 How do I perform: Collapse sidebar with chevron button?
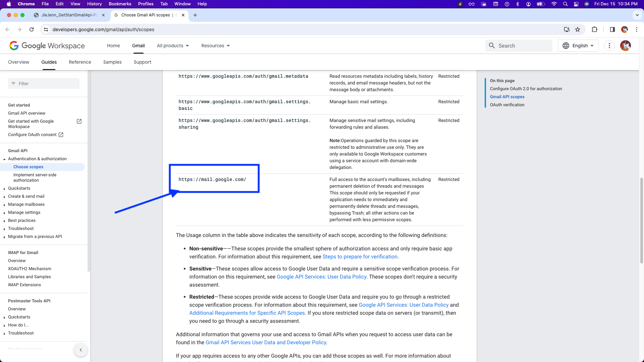(81, 350)
